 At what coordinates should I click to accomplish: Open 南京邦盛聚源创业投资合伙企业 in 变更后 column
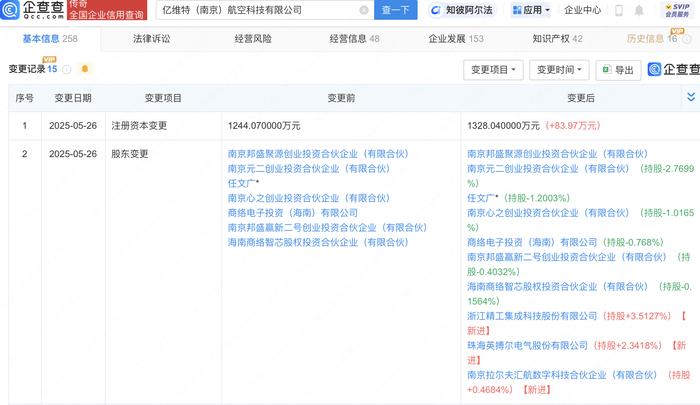click(x=557, y=154)
